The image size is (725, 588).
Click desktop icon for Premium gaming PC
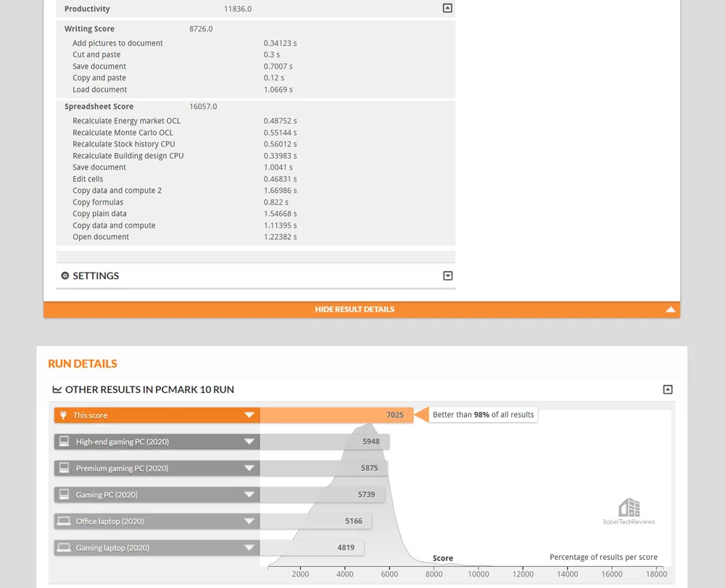point(65,468)
